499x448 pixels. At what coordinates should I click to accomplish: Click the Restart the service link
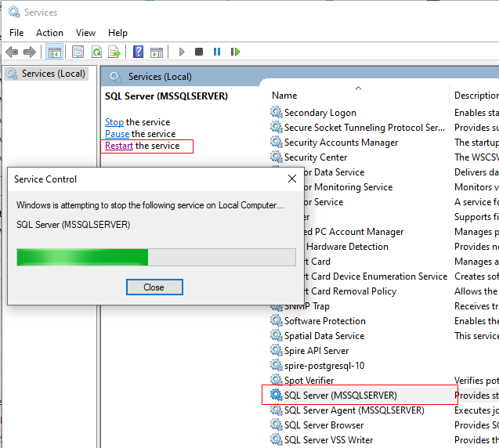[x=119, y=146]
